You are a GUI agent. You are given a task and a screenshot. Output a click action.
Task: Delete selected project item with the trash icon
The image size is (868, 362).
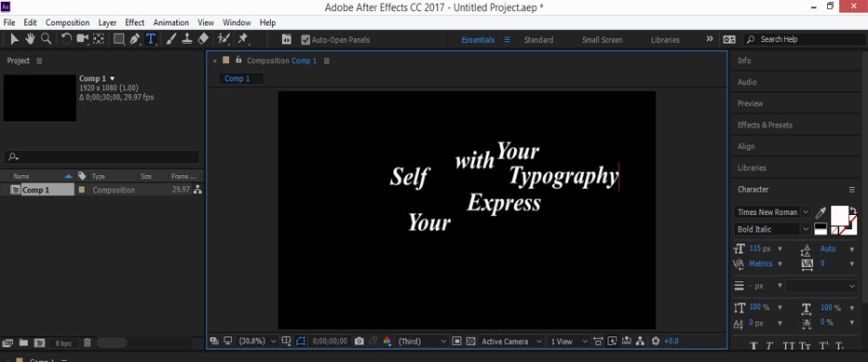(87, 342)
